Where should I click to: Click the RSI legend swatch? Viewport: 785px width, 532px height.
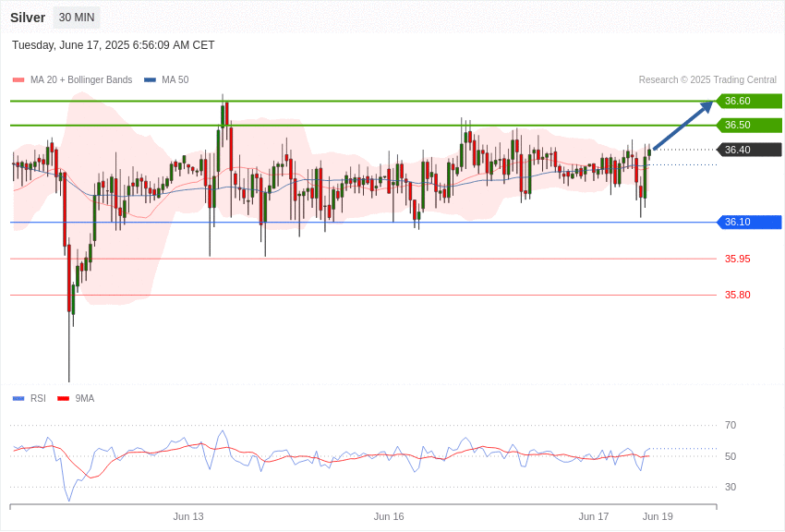(x=18, y=398)
